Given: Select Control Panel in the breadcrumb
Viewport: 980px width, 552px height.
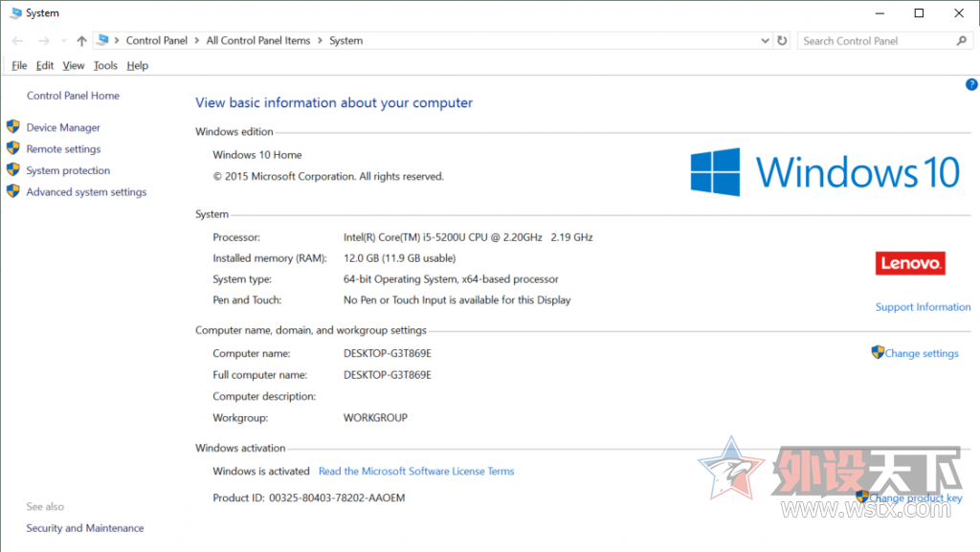Looking at the screenshot, I should (x=157, y=40).
